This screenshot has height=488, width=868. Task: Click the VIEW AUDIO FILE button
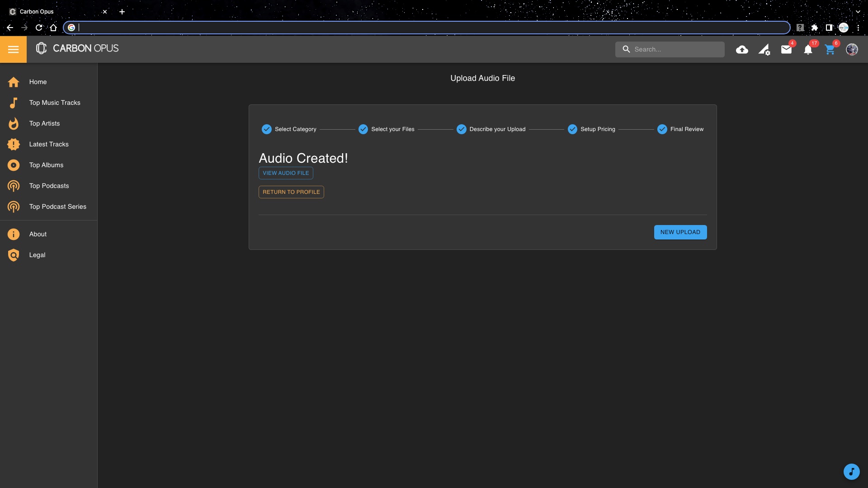click(x=286, y=173)
